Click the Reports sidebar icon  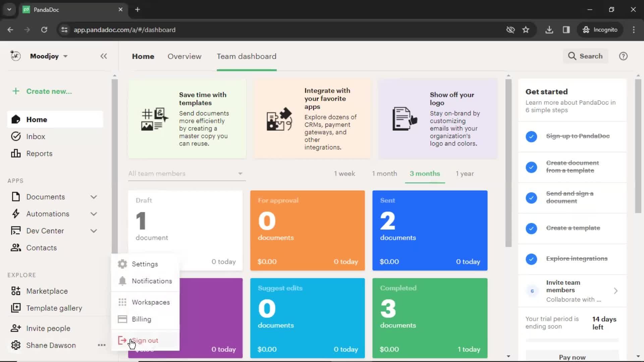[15, 154]
